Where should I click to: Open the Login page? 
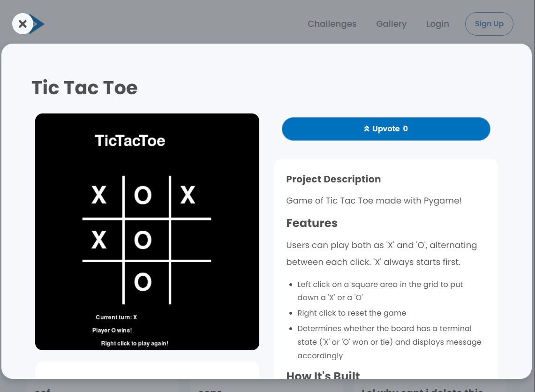pyautogui.click(x=437, y=24)
